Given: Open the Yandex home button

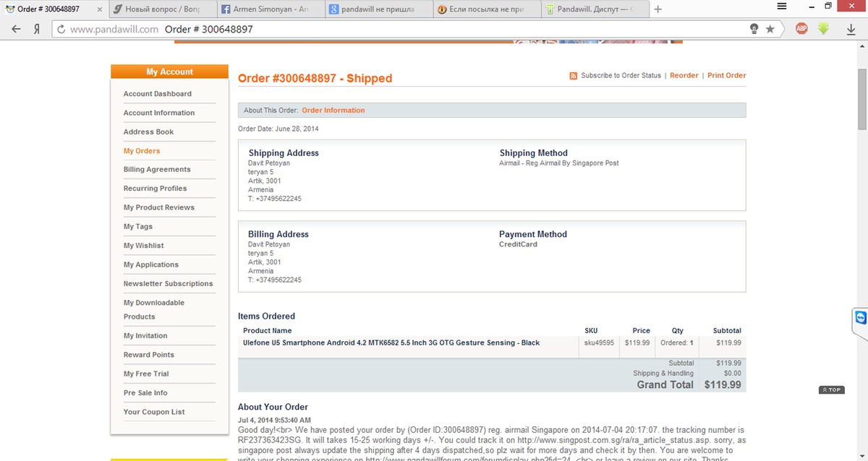Looking at the screenshot, I should pos(35,30).
